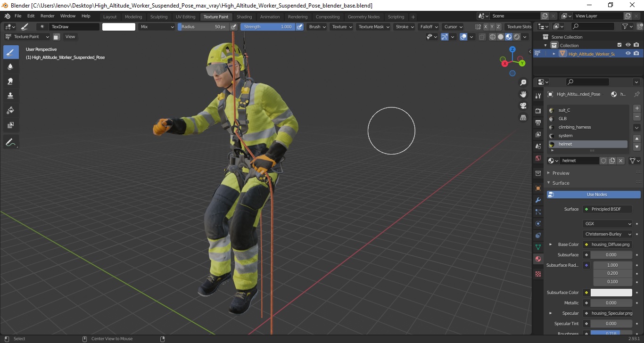The height and width of the screenshot is (343, 644).
Task: Toggle pin icon in properties header
Action: point(636,94)
